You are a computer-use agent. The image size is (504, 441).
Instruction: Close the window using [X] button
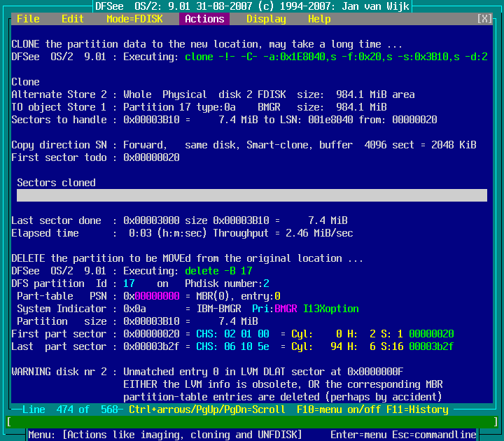click(484, 19)
